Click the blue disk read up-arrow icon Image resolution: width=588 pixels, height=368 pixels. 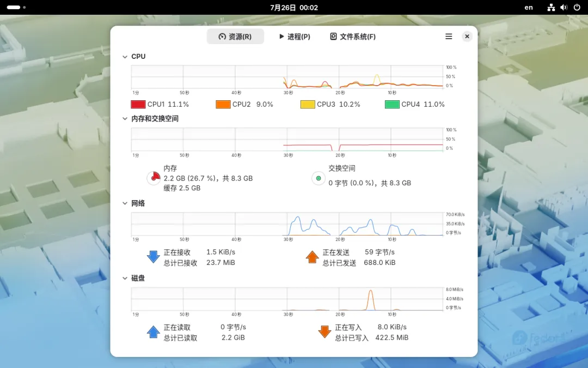154,332
